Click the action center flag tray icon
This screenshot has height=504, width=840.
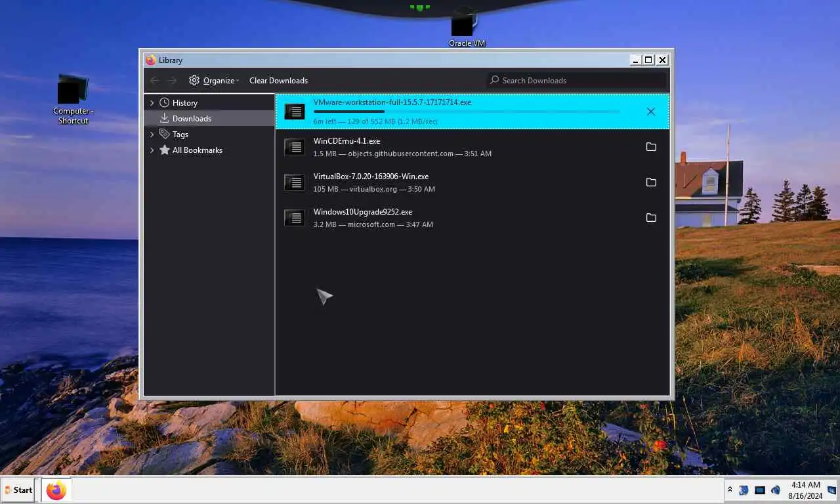tap(744, 490)
